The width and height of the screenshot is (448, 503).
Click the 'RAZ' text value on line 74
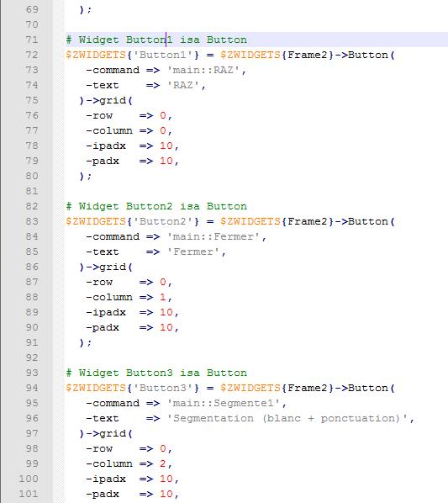pyautogui.click(x=183, y=85)
